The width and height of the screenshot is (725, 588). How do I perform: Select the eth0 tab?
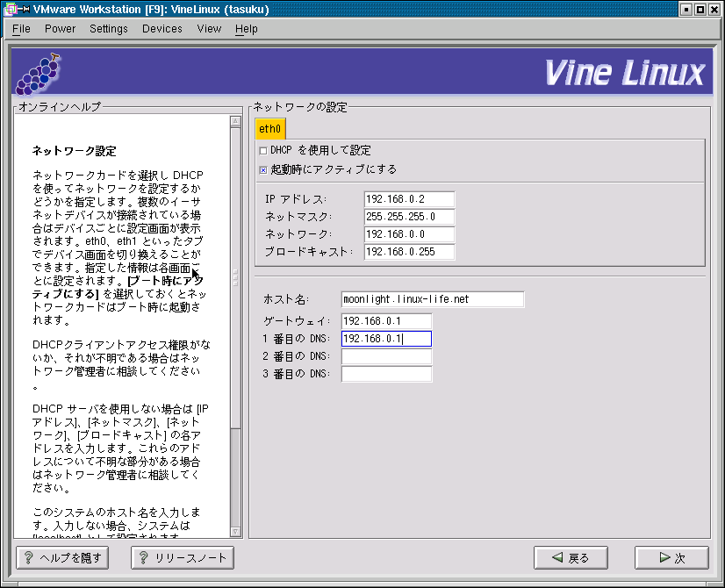click(270, 129)
